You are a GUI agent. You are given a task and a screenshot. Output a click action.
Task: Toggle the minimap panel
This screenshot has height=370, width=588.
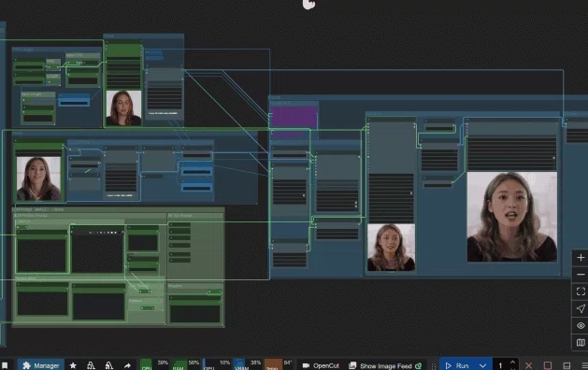(581, 342)
